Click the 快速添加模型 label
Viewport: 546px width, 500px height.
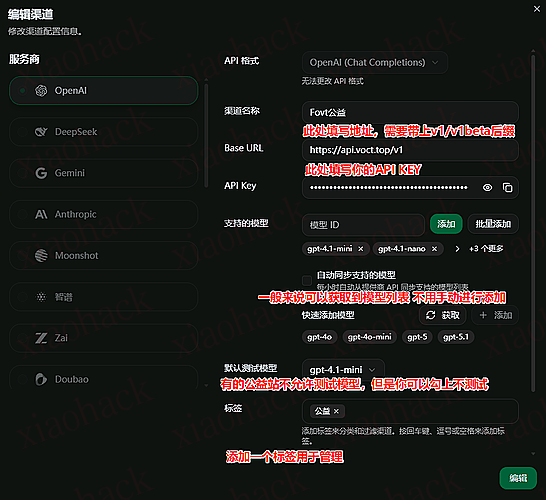(x=328, y=315)
